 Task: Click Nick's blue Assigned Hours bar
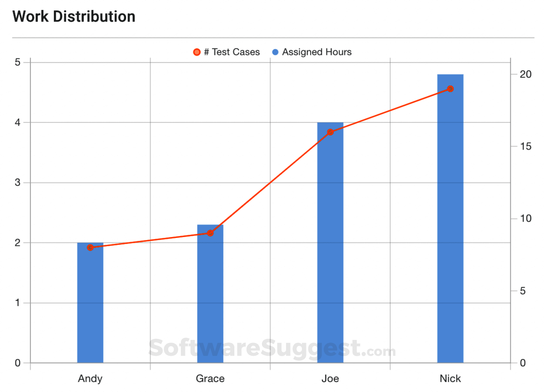click(450, 227)
